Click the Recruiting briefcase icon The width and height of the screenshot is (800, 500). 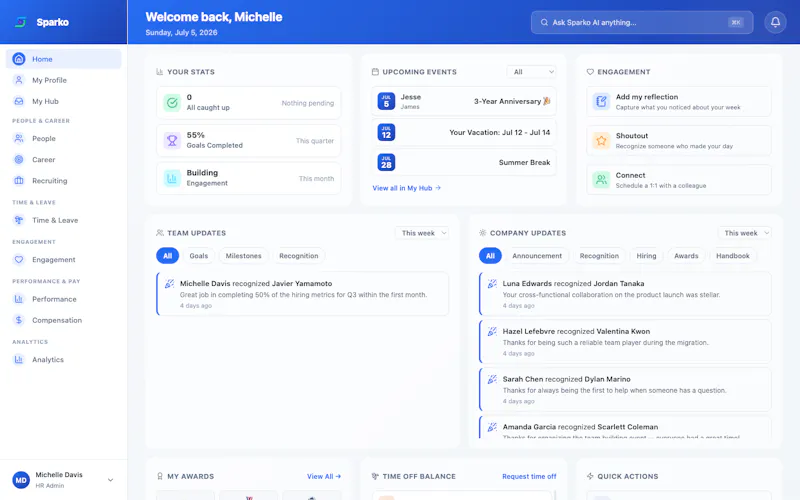pos(19,181)
